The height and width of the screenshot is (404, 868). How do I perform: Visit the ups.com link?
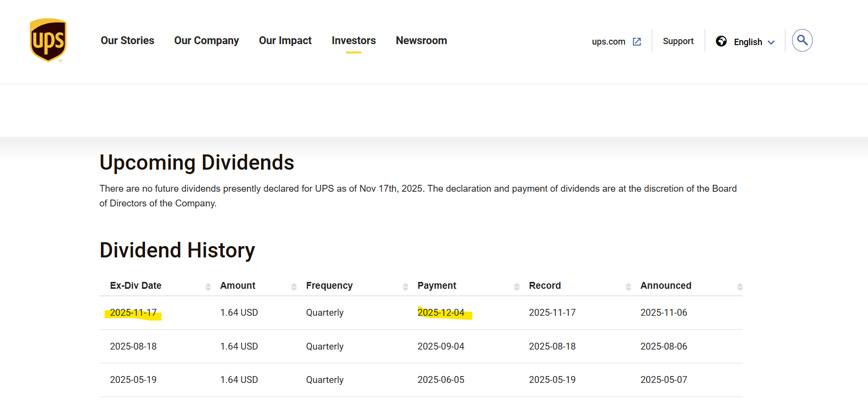(x=608, y=42)
